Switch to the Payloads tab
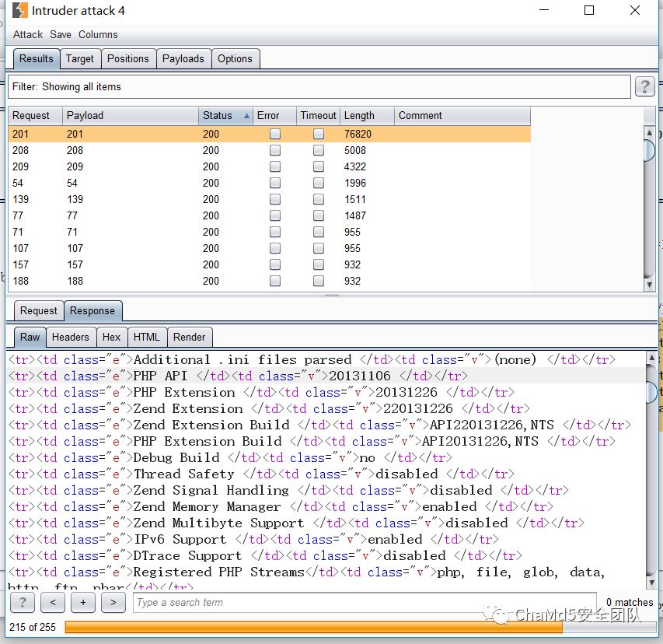663x644 pixels. click(x=183, y=59)
